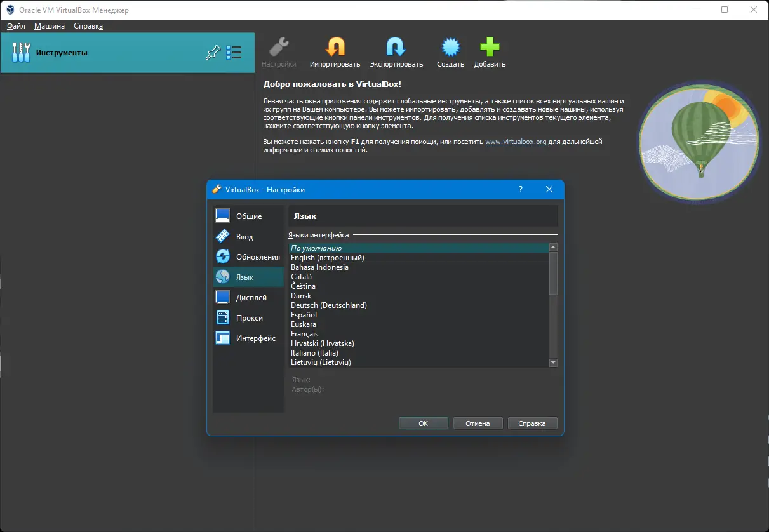Select the Прокси server icon
The width and height of the screenshot is (769, 532).
[x=222, y=317]
